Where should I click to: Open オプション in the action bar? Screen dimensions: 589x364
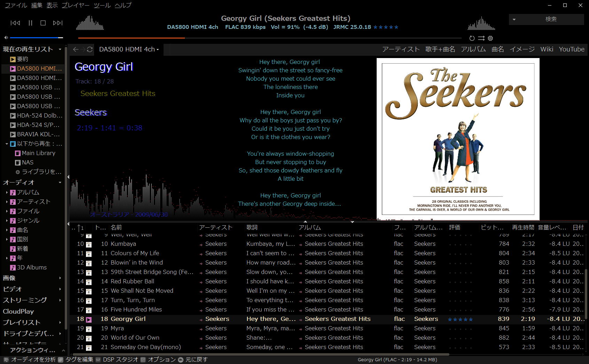[158, 359]
